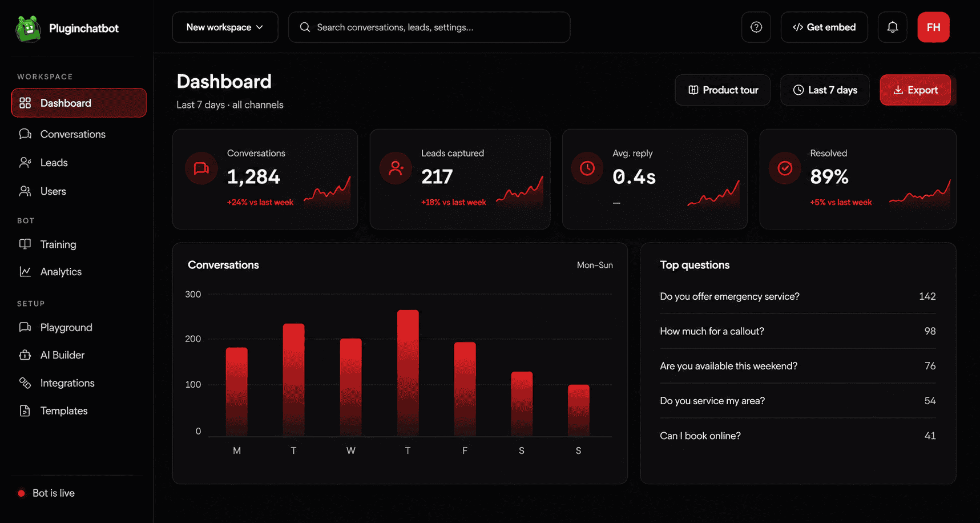Screen dimensions: 980x523
Task: Click the 89% resolved value
Action: coord(829,177)
